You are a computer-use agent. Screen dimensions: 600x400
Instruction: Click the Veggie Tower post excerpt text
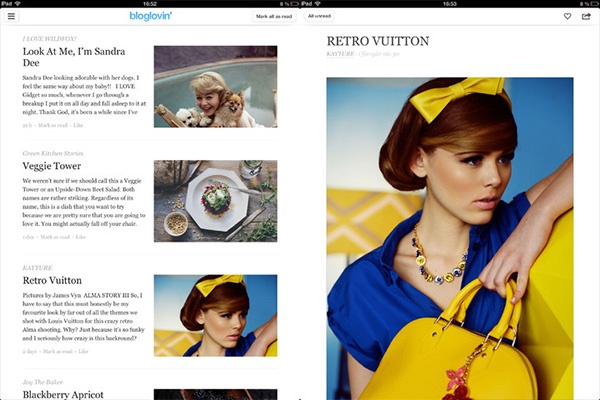pos(84,202)
